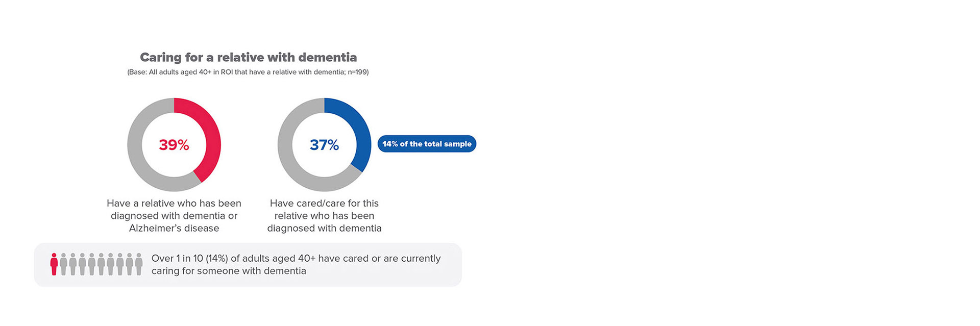This screenshot has height=326, width=980.
Task: Click the "14% of the total sample" badge
Action: point(427,144)
